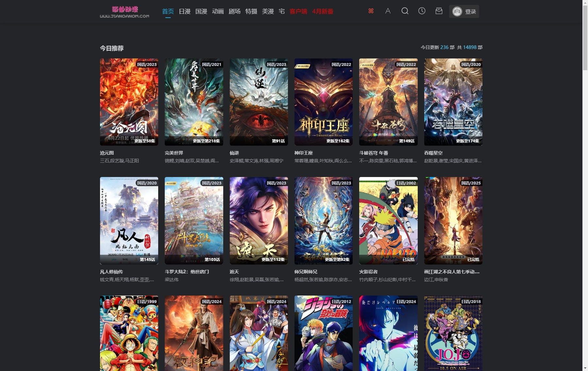Viewport: 588px width, 371px height.
Task: Select the 火影忍者 Naruto poster
Action: point(388,220)
